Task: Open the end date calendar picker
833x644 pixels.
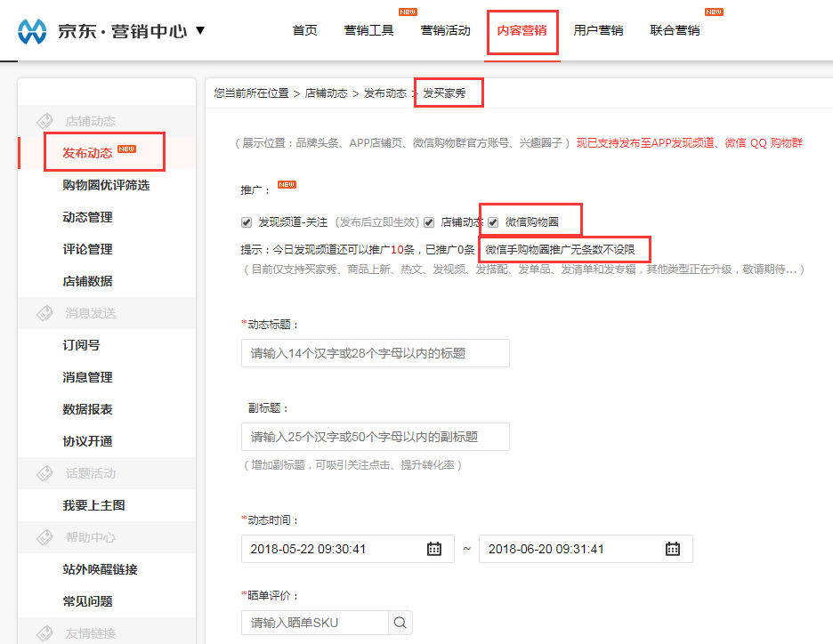Action: [x=673, y=549]
